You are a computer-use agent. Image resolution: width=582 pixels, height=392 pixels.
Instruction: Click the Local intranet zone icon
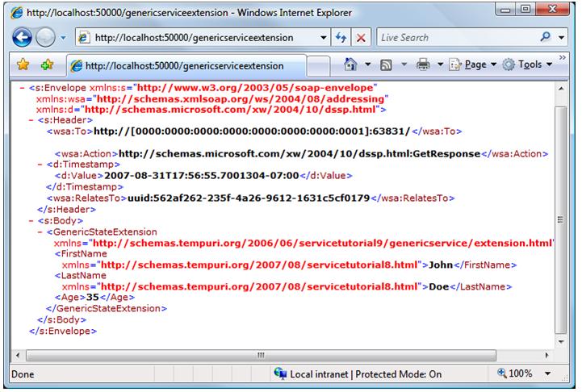coord(280,373)
